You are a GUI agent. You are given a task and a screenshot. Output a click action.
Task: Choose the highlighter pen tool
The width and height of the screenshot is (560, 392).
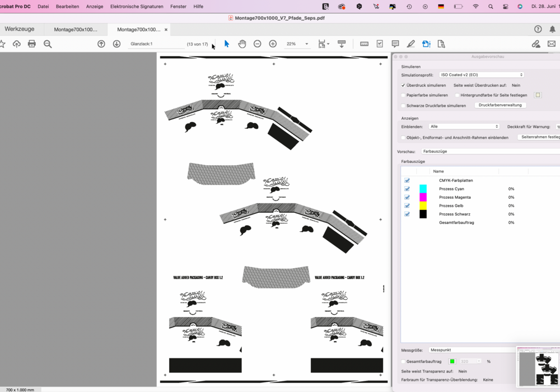(x=410, y=44)
